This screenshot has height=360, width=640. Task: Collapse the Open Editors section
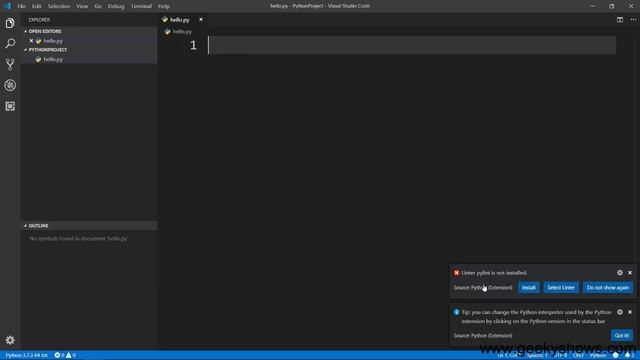45,31
